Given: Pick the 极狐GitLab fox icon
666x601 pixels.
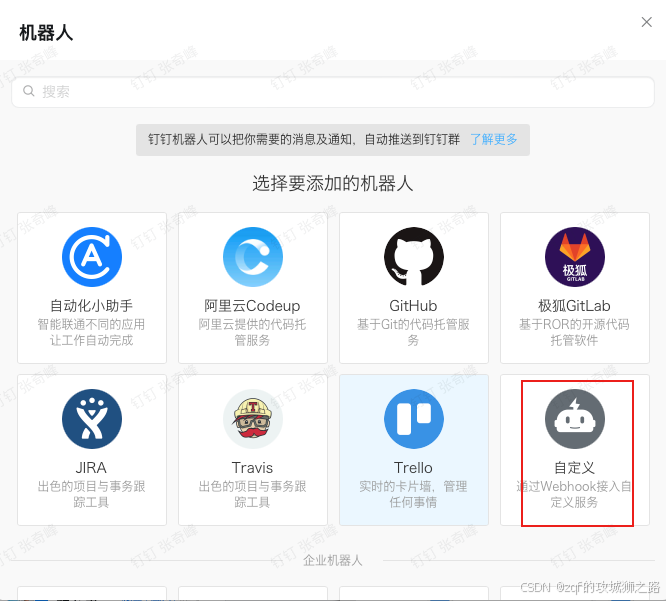Looking at the screenshot, I should coord(575,257).
